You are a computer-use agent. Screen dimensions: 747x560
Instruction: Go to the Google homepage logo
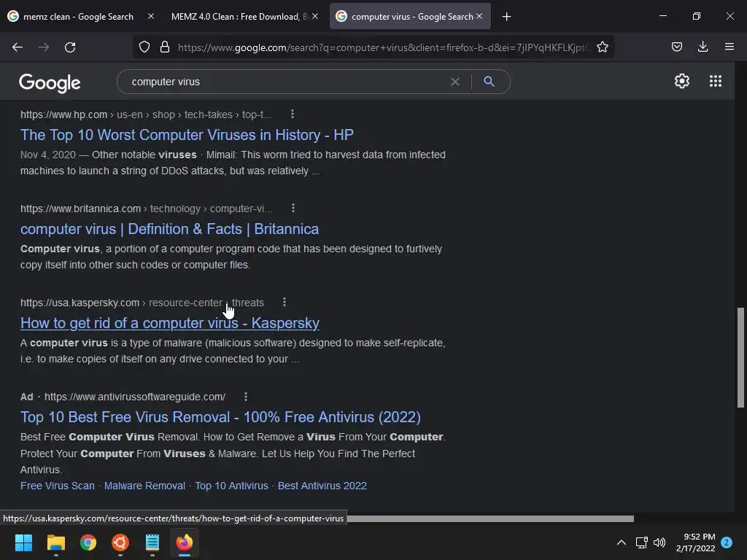tap(50, 83)
